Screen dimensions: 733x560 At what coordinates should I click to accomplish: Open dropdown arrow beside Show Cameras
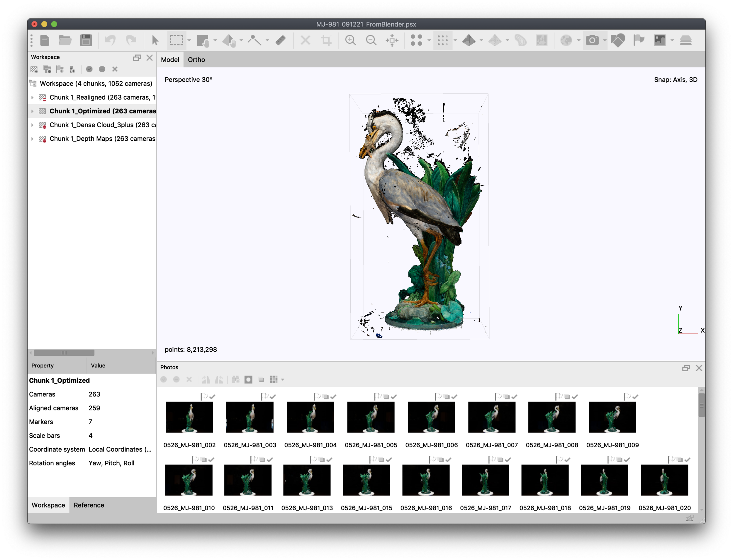click(x=604, y=41)
